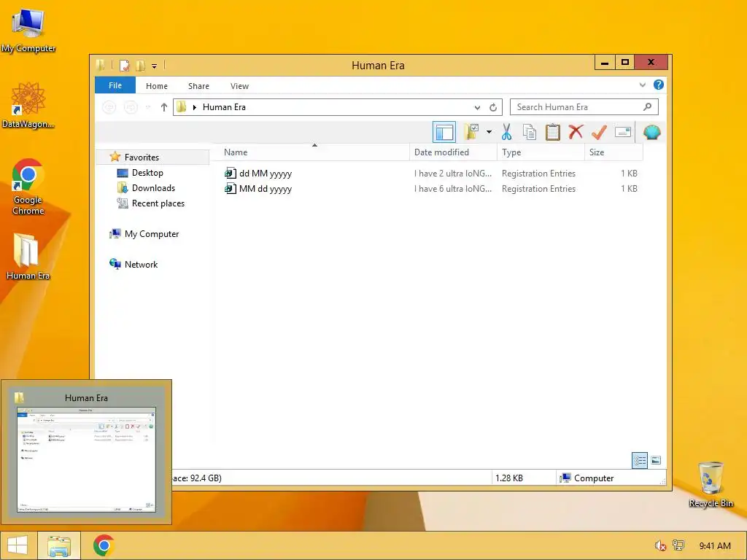Viewport: 747px width, 560px height.
Task: Click the Paste clipboard icon
Action: [553, 132]
